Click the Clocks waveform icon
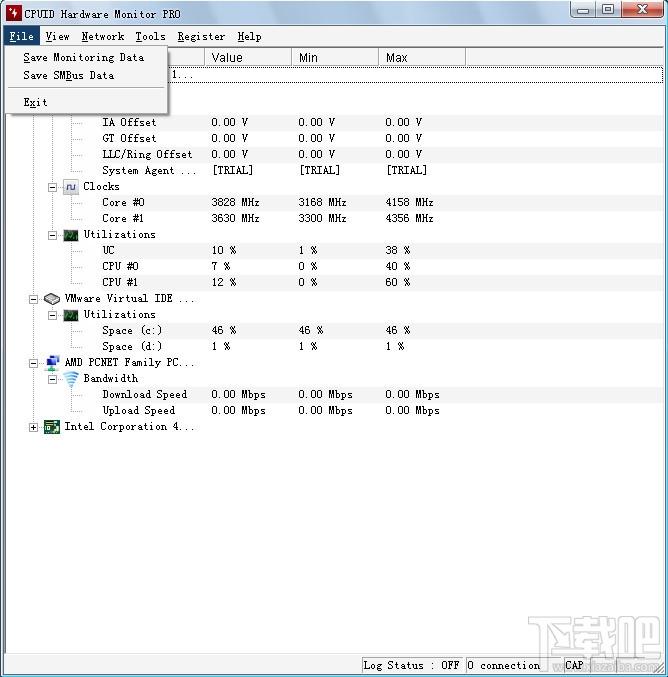The height and width of the screenshot is (677, 668). click(71, 187)
